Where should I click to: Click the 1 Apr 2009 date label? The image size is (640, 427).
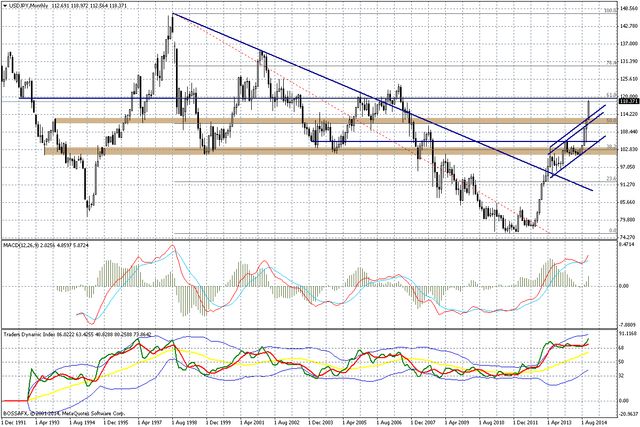[457, 422]
